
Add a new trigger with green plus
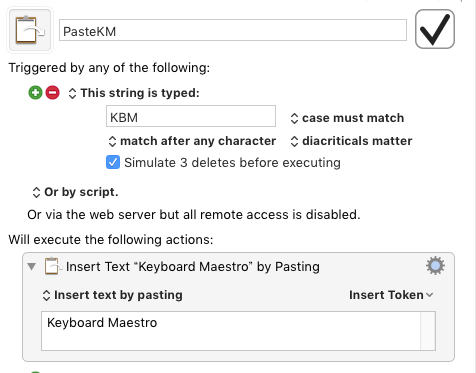coord(35,93)
